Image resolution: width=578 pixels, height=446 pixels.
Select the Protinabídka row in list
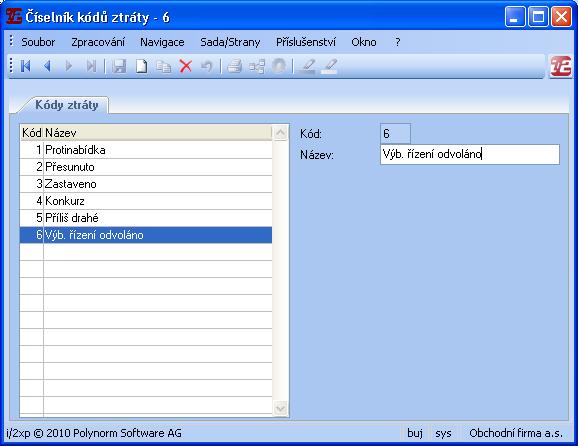(x=146, y=150)
